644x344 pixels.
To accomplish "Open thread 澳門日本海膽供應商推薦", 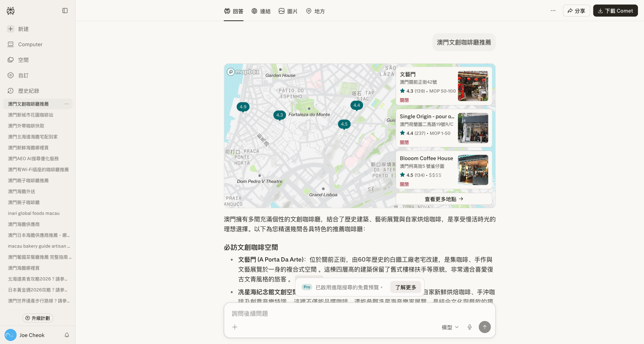I will pyautogui.click(x=38, y=235).
